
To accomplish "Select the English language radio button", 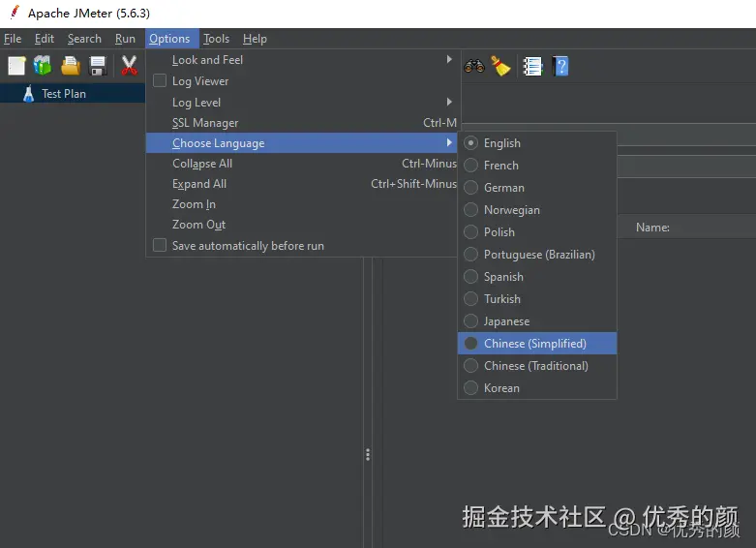I will coord(470,142).
